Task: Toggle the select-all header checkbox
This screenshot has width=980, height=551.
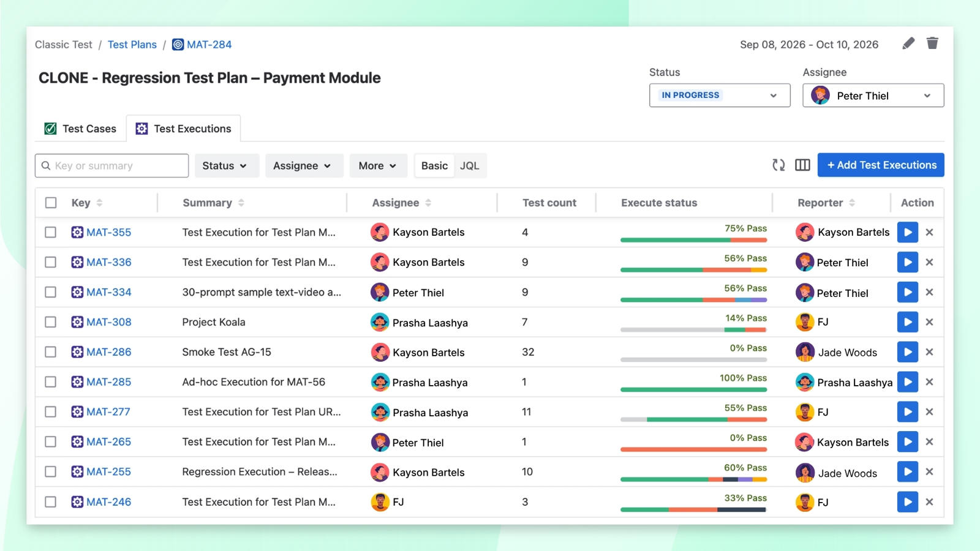Action: pyautogui.click(x=51, y=203)
